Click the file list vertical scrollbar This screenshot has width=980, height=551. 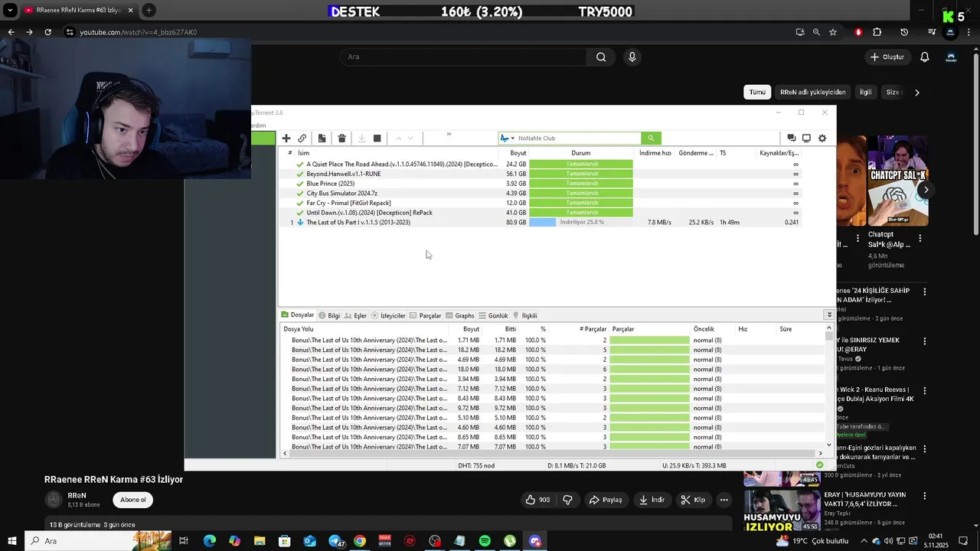pyautogui.click(x=829, y=386)
